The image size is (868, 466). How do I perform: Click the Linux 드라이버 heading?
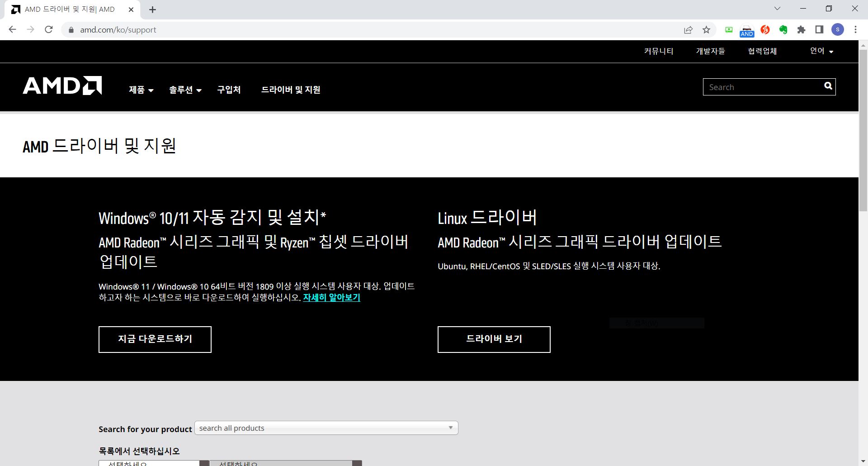point(487,218)
